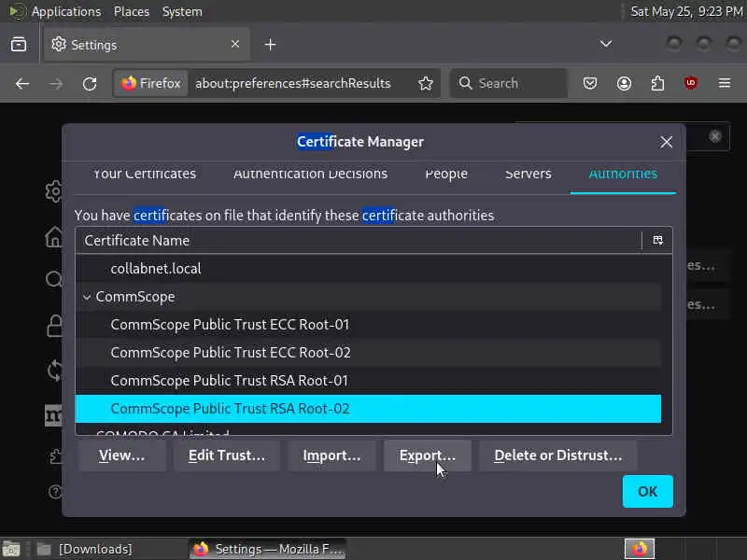The image size is (747, 560).
Task: Confirm with the OK button
Action: pyautogui.click(x=647, y=492)
